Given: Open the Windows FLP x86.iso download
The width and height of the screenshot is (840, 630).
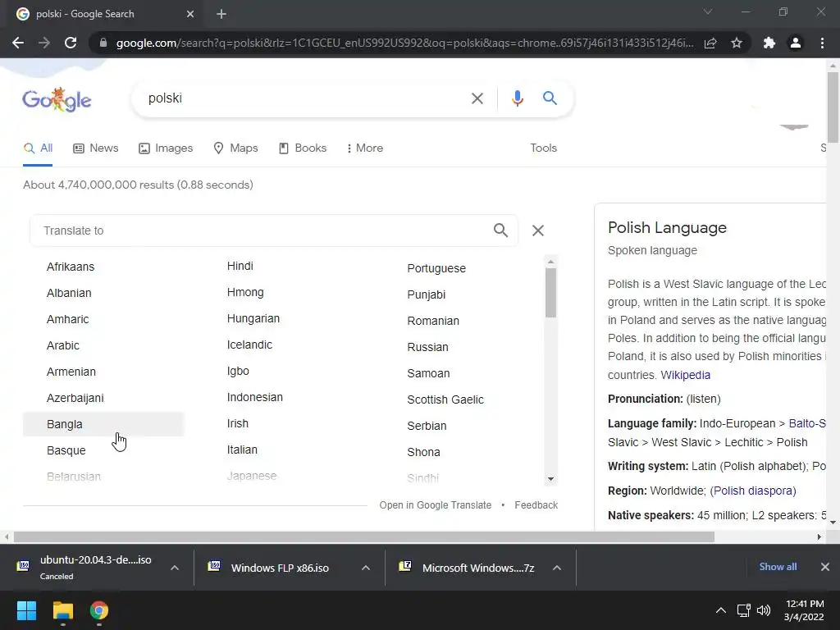Looking at the screenshot, I should [x=280, y=568].
